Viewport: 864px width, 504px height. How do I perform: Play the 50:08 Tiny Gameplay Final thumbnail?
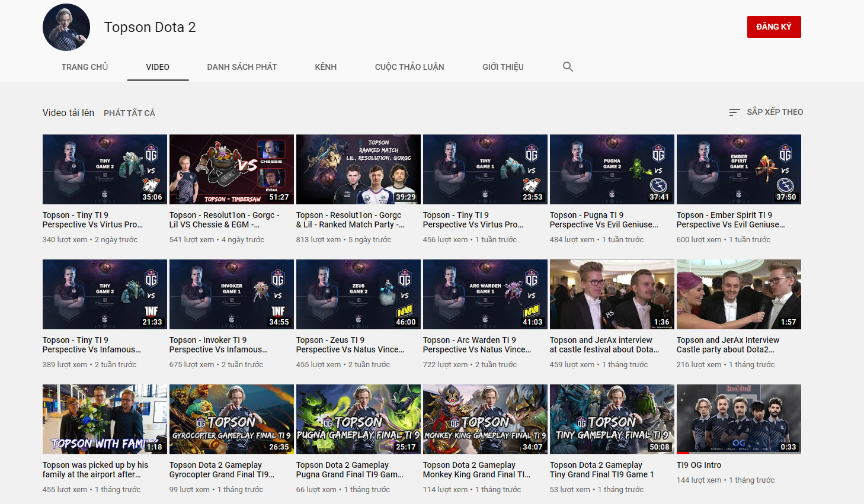[x=612, y=419]
